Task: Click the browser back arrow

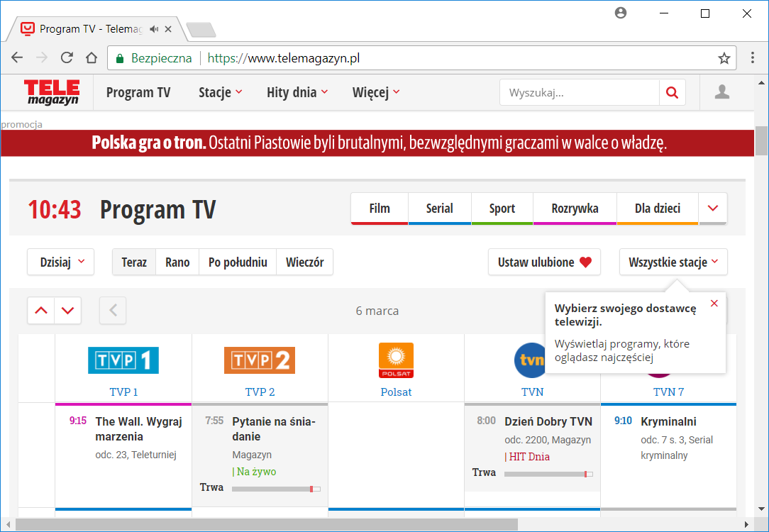Action: (x=17, y=58)
